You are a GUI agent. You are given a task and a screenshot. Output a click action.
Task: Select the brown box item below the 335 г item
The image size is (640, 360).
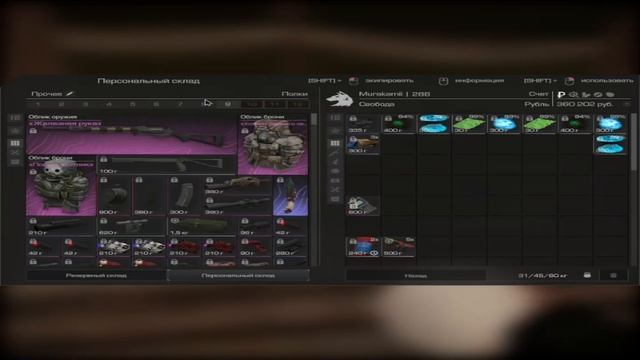pyautogui.click(x=363, y=144)
